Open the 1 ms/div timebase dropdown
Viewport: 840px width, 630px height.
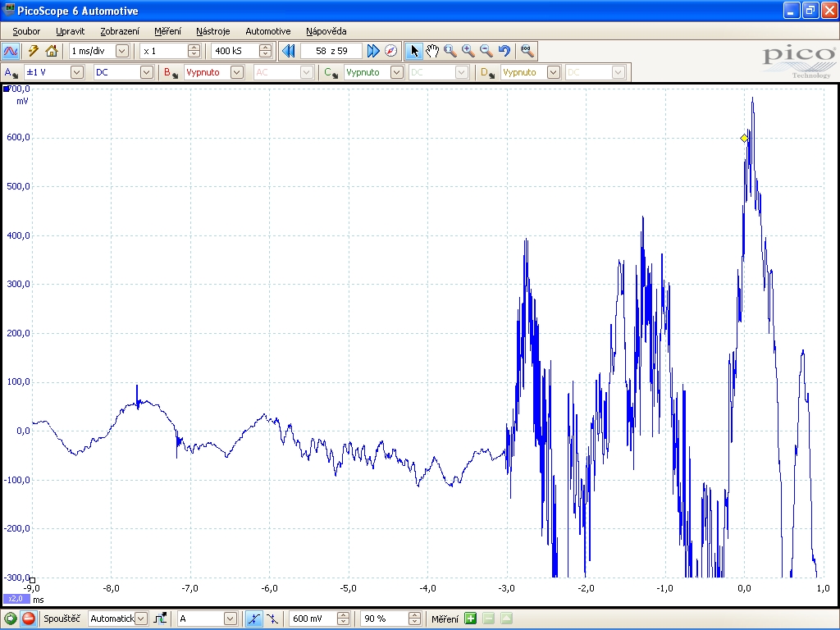click(x=122, y=51)
